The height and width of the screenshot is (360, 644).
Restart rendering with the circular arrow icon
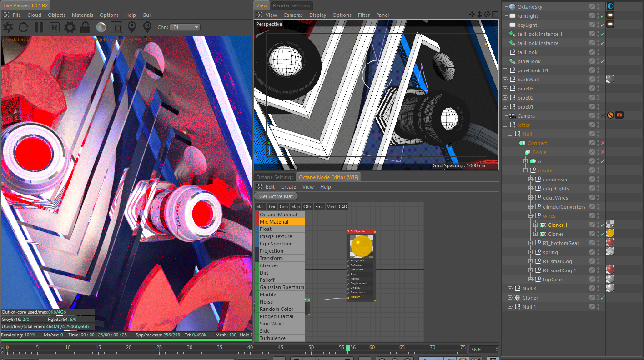click(x=23, y=27)
